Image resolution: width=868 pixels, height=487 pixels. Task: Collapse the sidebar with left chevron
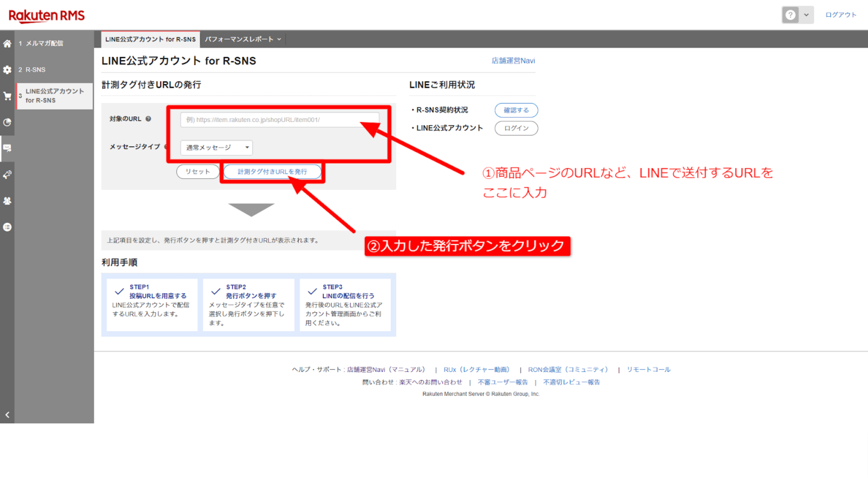(x=7, y=415)
